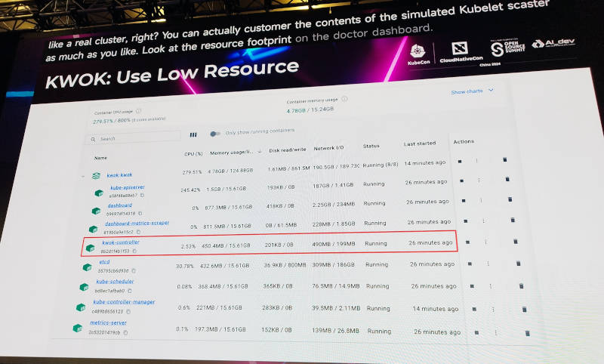Stop the dashboard container
Viewport: 604px width, 364px height.
click(x=464, y=201)
